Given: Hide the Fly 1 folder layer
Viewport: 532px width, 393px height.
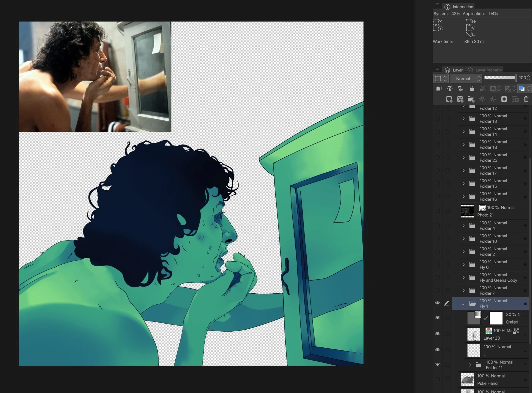Looking at the screenshot, I should [437, 303].
